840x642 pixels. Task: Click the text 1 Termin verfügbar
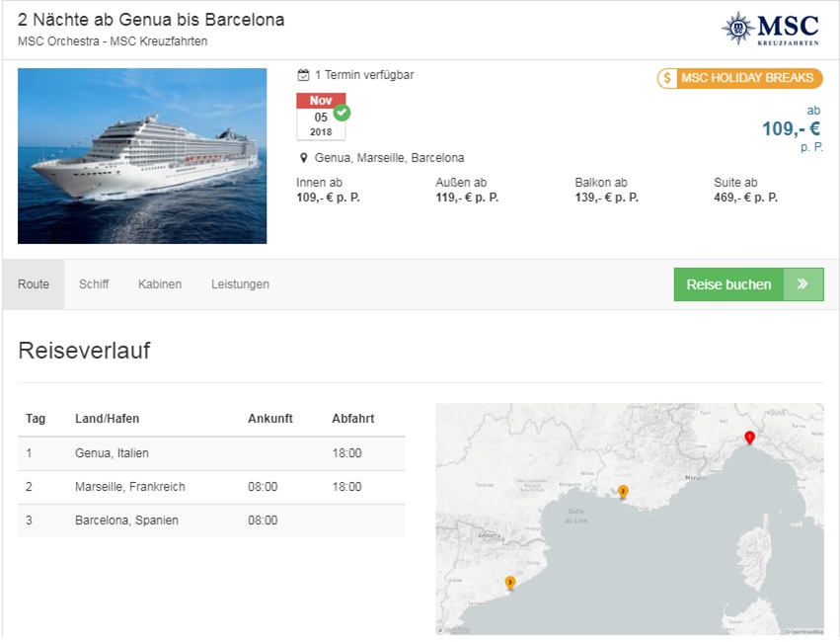pos(364,75)
